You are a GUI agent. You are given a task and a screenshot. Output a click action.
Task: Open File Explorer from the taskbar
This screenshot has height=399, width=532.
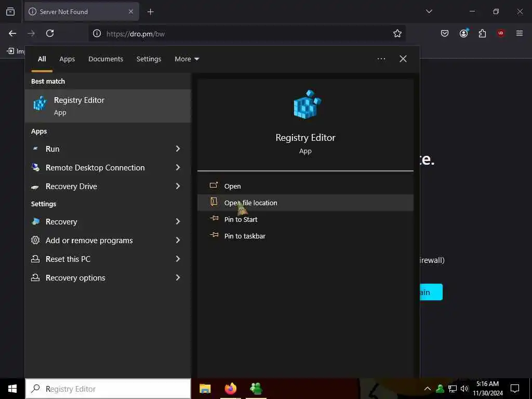coord(205,389)
